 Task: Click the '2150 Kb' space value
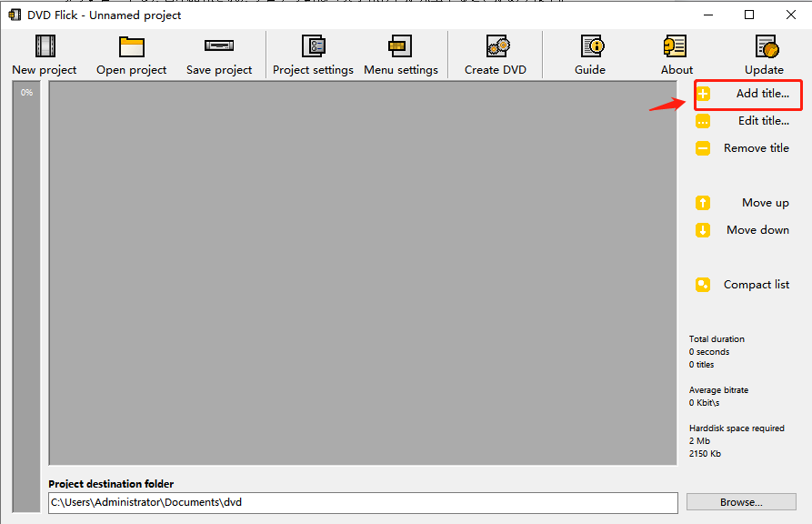pyautogui.click(x=705, y=454)
